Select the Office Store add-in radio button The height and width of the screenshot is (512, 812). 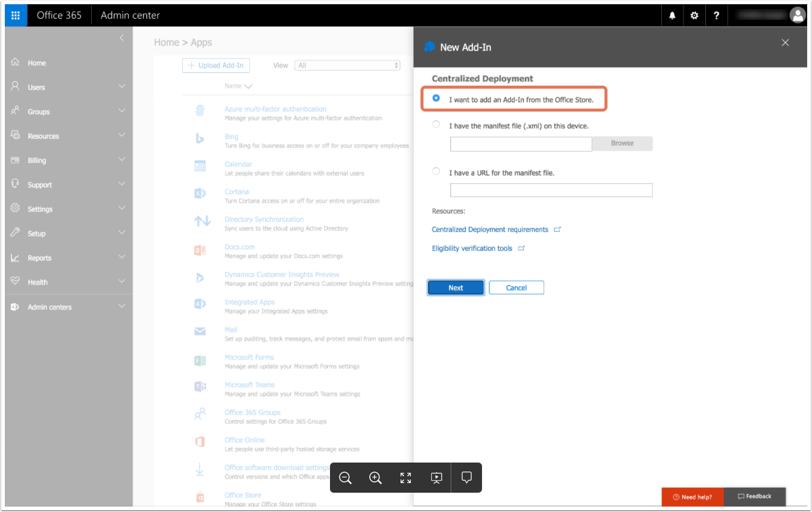(x=436, y=98)
